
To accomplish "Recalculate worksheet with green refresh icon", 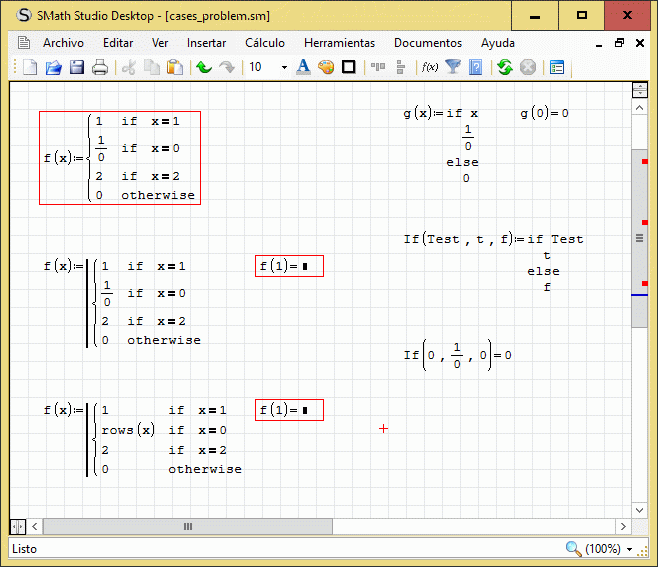I will click(504, 67).
